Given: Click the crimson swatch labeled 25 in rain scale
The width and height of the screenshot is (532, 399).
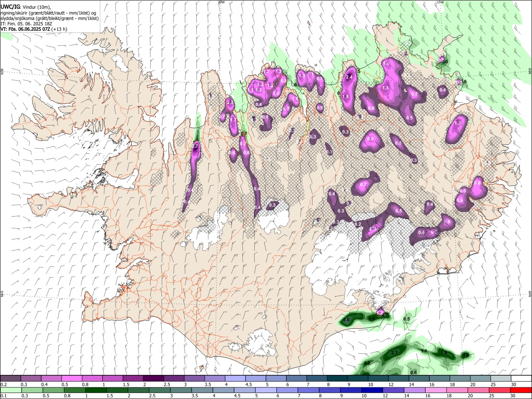Looking at the screenshot, I should (500, 390).
